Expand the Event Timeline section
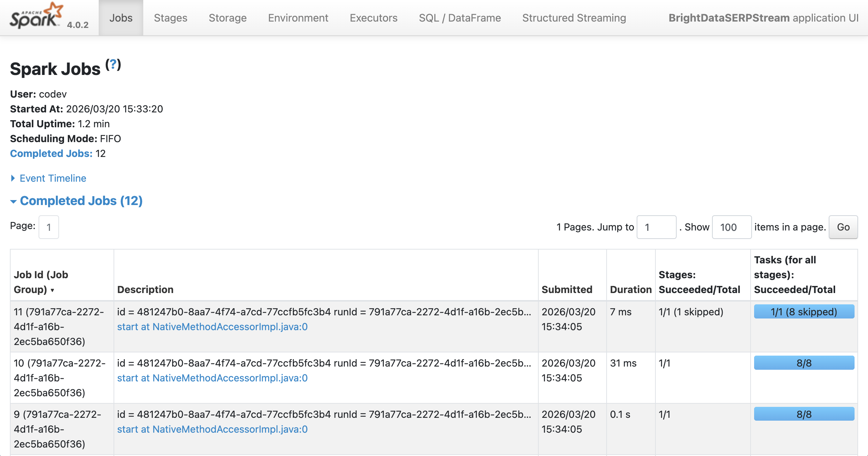This screenshot has width=868, height=456. click(x=52, y=178)
